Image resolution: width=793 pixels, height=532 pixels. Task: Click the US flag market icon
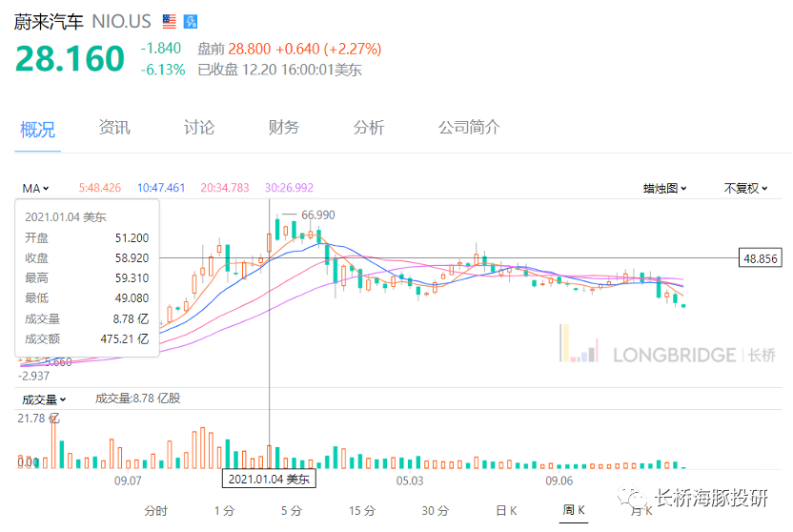click(x=170, y=21)
